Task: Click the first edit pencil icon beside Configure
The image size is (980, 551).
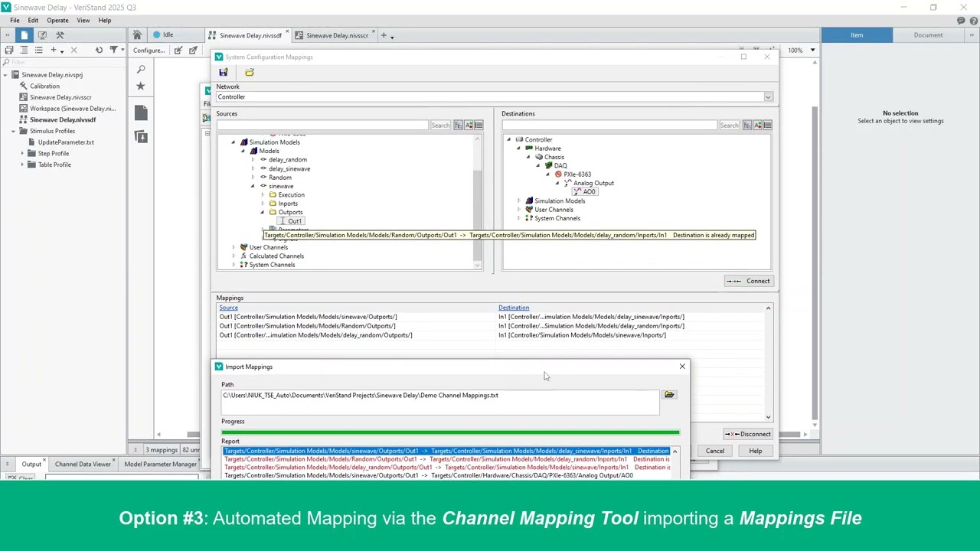Action: coord(178,51)
